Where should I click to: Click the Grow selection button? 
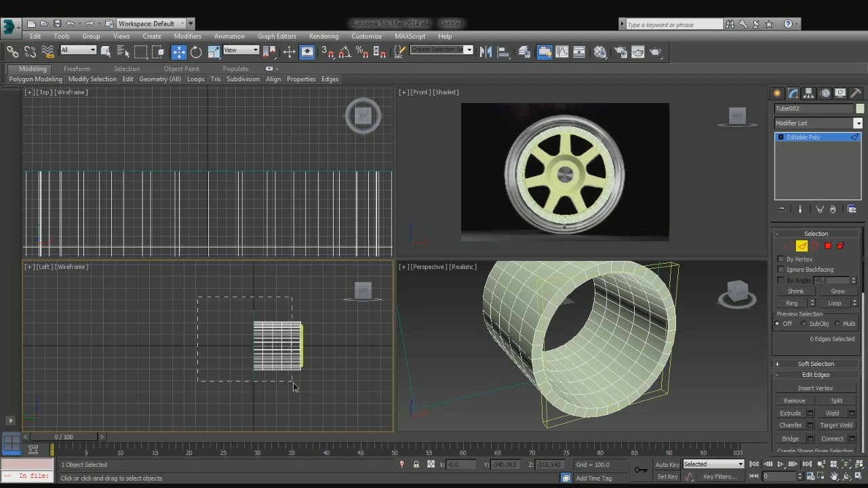tap(837, 291)
